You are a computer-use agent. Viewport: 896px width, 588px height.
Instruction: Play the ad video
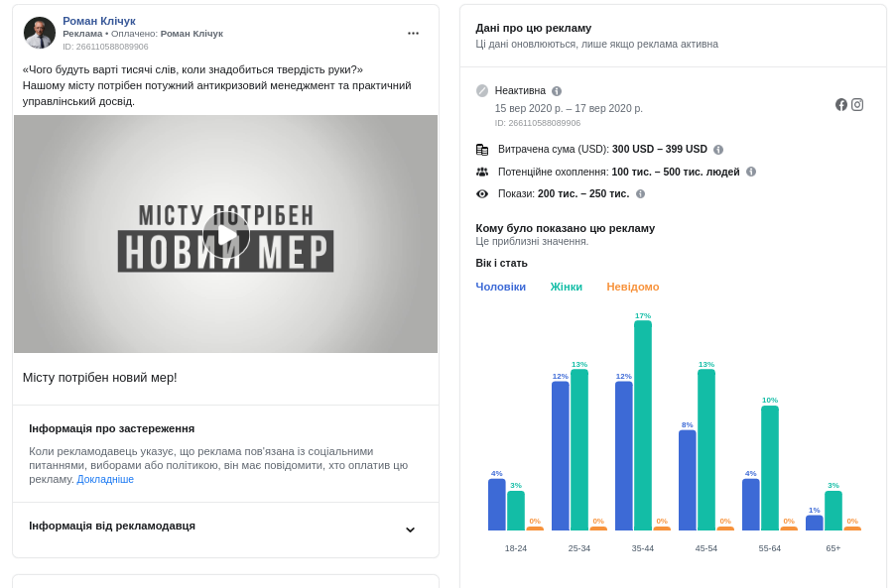tap(226, 235)
